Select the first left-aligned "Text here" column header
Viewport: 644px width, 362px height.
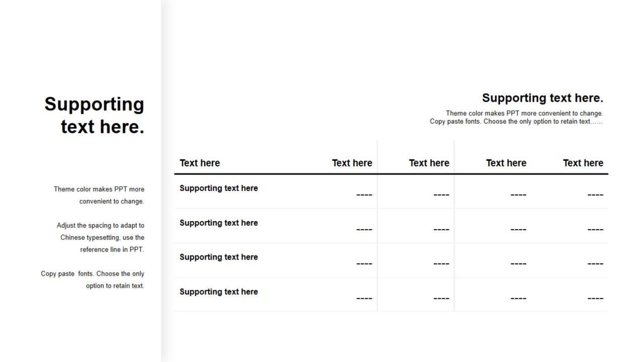[x=200, y=163]
